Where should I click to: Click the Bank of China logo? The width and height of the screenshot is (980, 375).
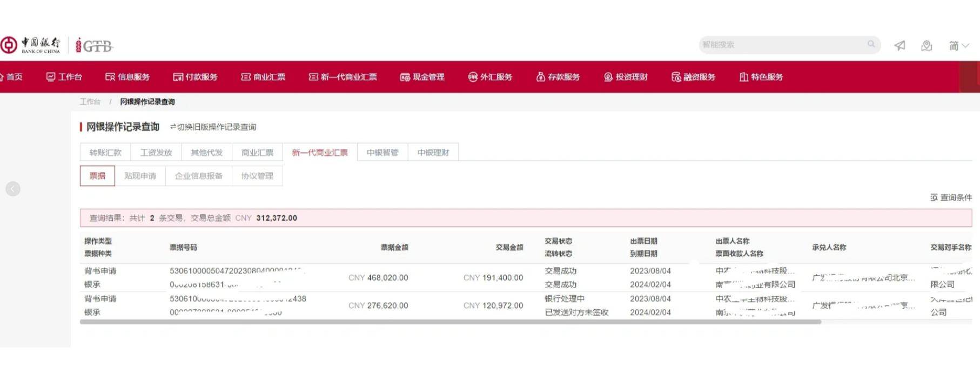[x=31, y=45]
